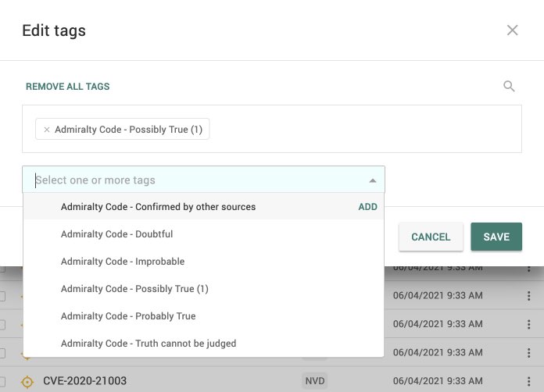Image resolution: width=544 pixels, height=392 pixels.
Task: Click the Remove All Tags link
Action: coord(68,87)
